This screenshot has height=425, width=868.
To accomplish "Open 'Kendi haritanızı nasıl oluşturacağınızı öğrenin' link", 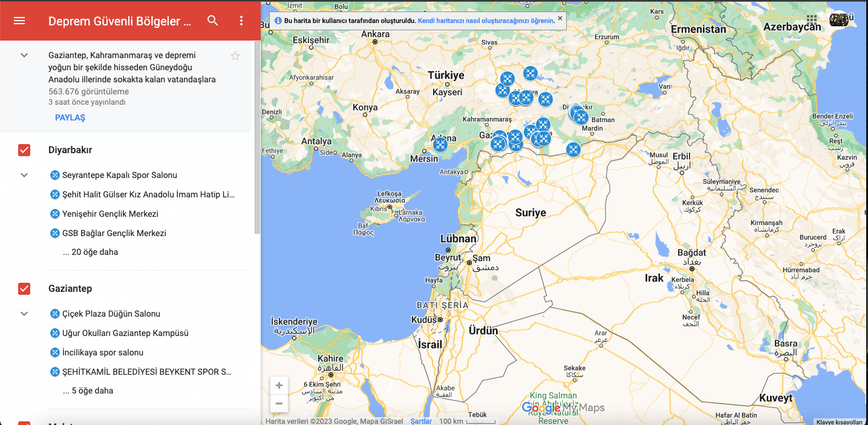I will coord(486,21).
